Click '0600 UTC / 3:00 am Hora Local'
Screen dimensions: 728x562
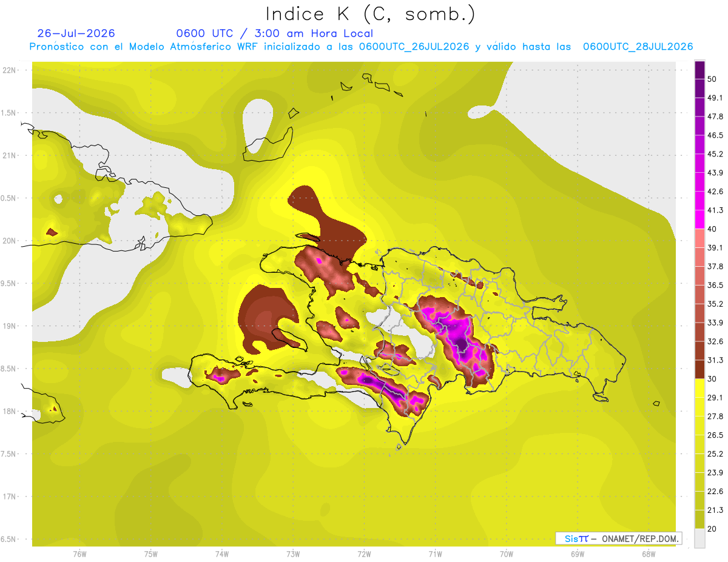coord(275,33)
